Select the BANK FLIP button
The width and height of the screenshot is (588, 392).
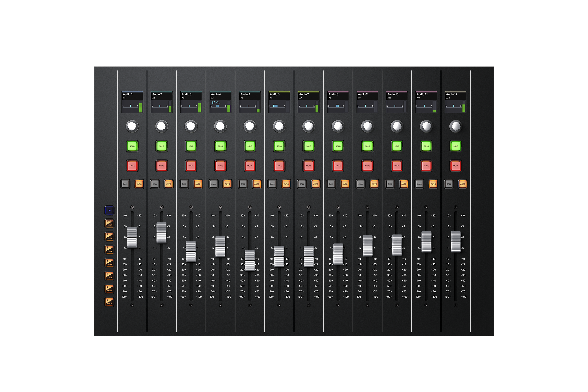click(x=110, y=223)
